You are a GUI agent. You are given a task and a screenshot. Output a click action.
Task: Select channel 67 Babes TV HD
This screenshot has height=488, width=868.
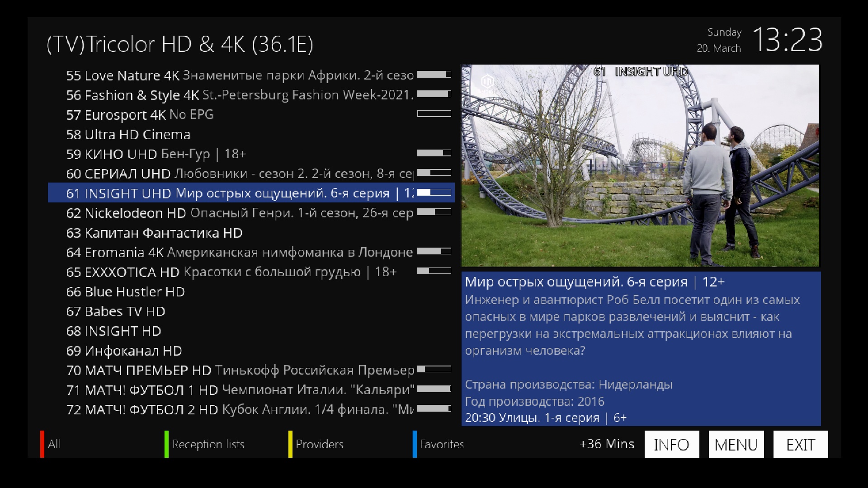coord(251,311)
